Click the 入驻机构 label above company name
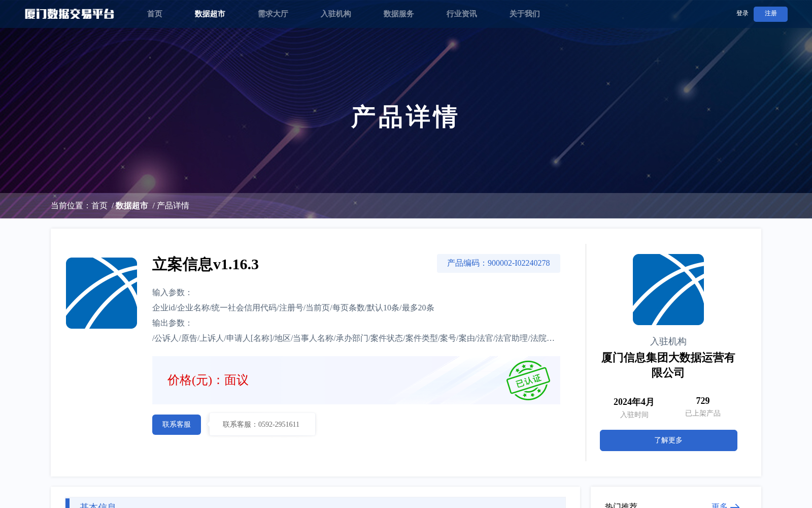Screen dimensions: 812x508 pyautogui.click(x=668, y=341)
